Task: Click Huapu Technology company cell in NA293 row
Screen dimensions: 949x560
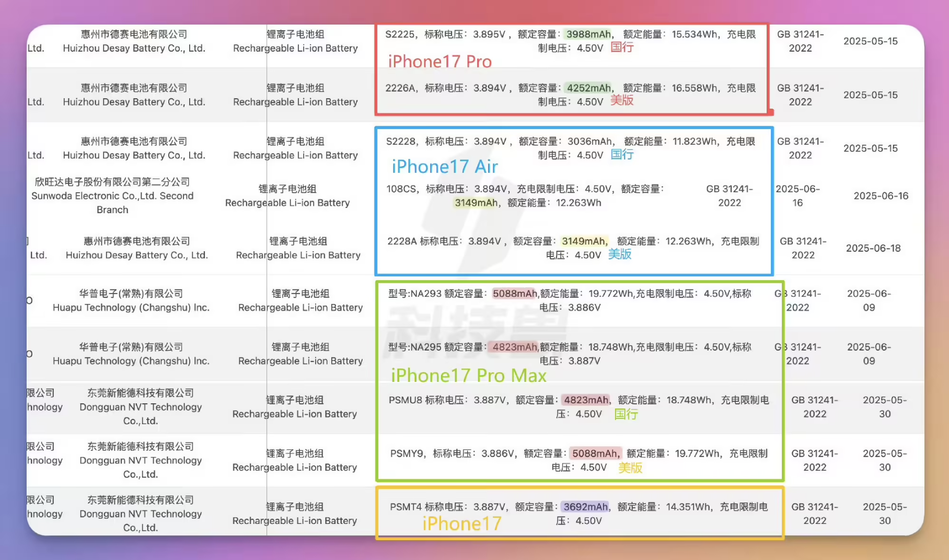Action: click(x=131, y=300)
